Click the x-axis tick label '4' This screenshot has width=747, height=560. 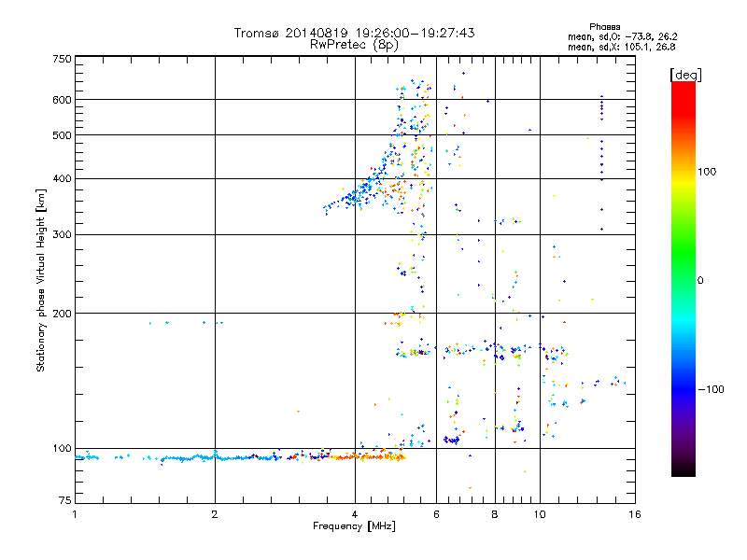355,514
